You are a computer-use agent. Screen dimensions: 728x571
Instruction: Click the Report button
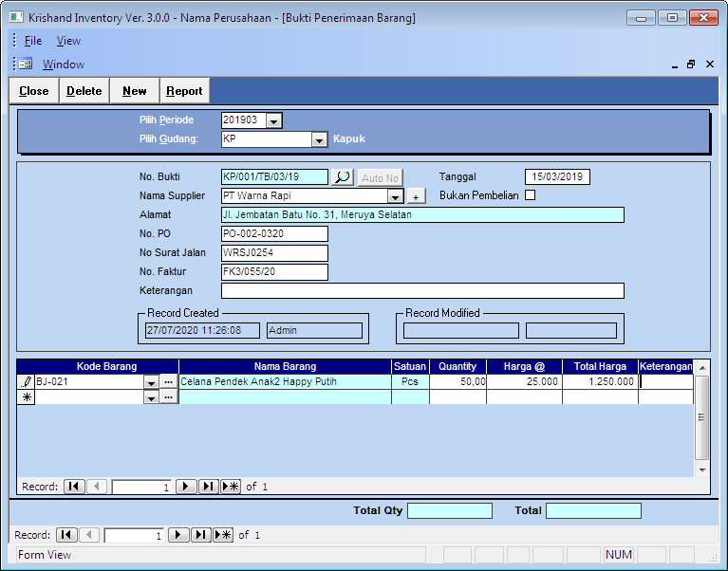click(184, 91)
